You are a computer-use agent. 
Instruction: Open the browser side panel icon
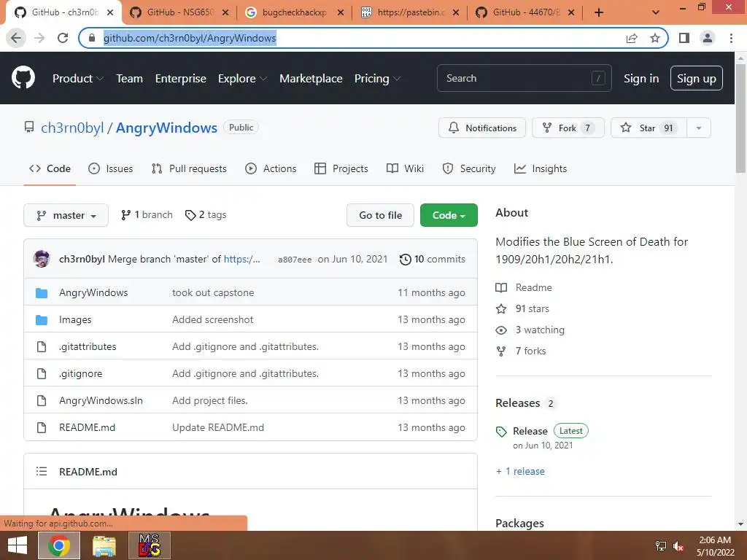point(684,38)
